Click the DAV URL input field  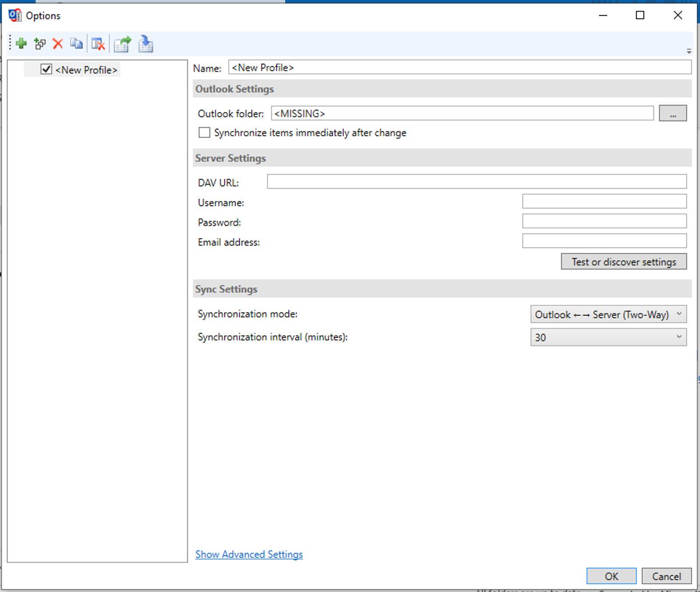tap(477, 182)
